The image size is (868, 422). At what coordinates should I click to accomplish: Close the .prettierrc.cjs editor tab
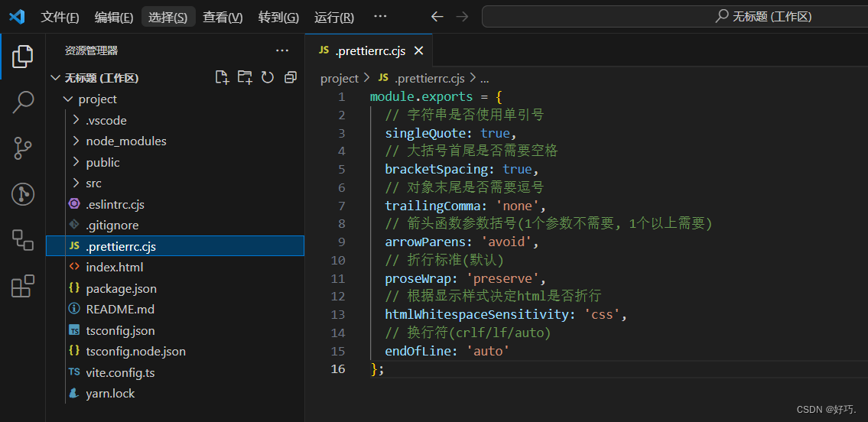pos(418,50)
